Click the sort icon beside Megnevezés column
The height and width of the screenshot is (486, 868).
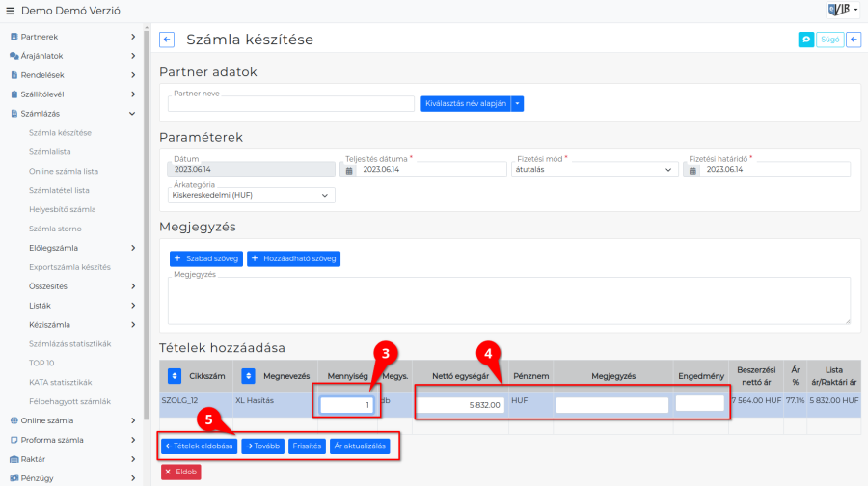(x=248, y=375)
